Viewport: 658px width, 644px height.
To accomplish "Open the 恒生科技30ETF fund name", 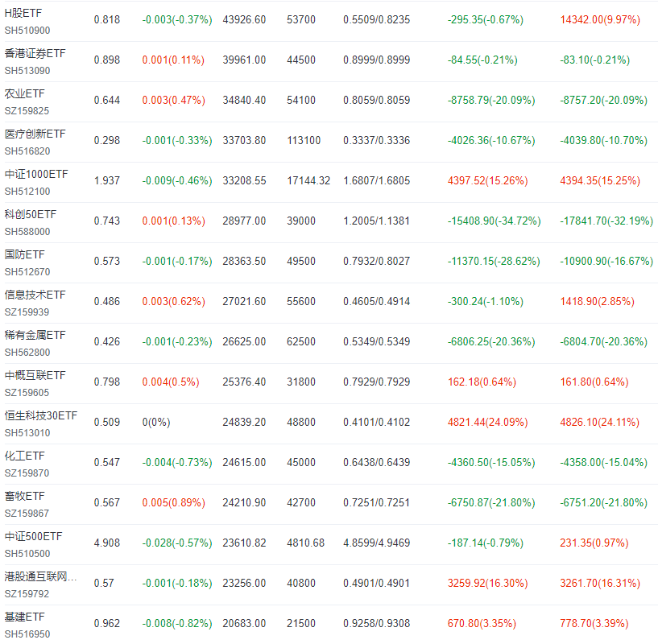I will (x=41, y=415).
